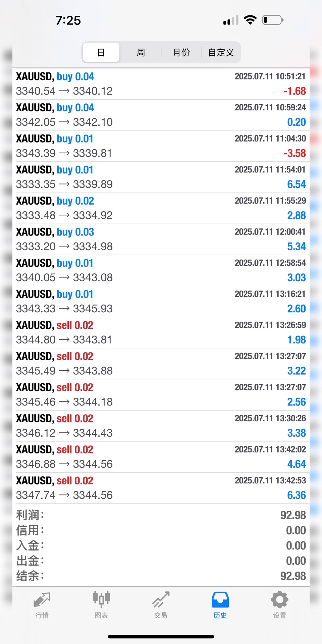Image resolution: width=322 pixels, height=644 pixels.
Task: Open the 设置 settings gear icon
Action: click(279, 600)
